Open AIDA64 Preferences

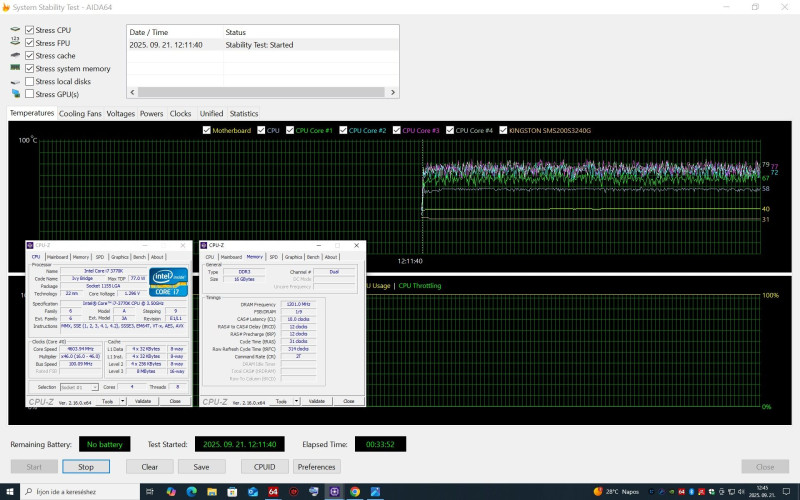point(316,466)
